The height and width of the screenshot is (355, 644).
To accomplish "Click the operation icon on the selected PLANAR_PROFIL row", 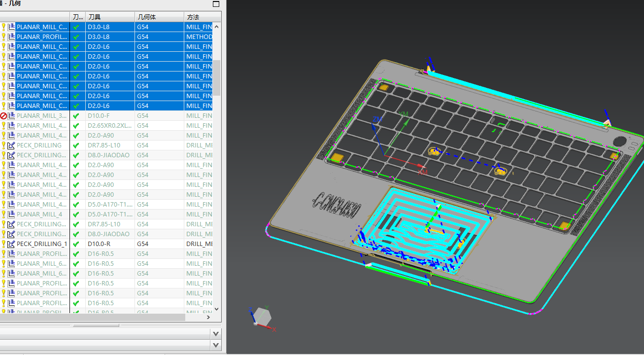I will pyautogui.click(x=11, y=37).
